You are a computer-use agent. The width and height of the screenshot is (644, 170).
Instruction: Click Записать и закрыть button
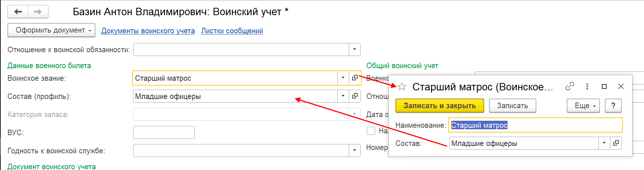pyautogui.click(x=439, y=106)
